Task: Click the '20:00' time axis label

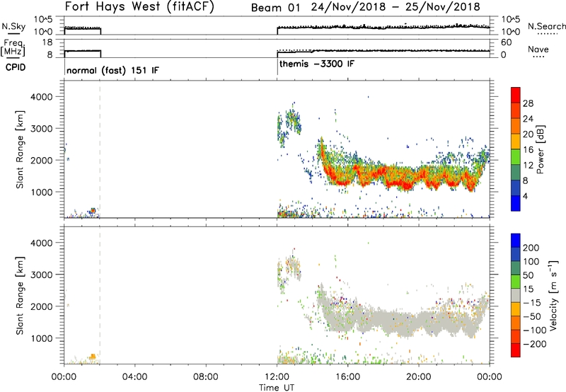Action: click(419, 377)
